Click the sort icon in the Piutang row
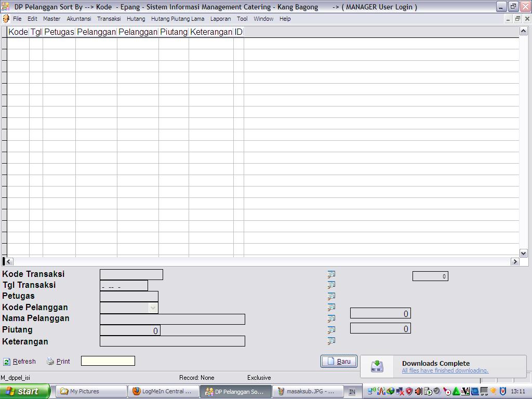 331,330
